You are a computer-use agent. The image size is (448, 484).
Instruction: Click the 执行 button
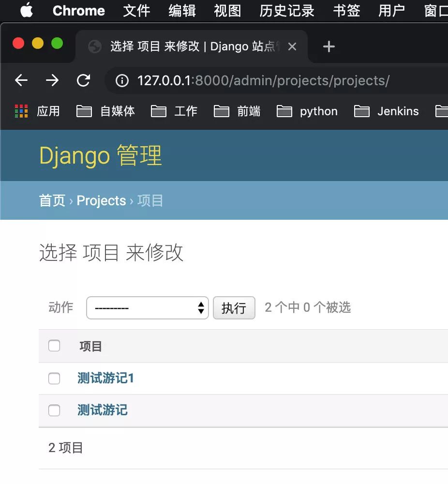[x=234, y=308]
